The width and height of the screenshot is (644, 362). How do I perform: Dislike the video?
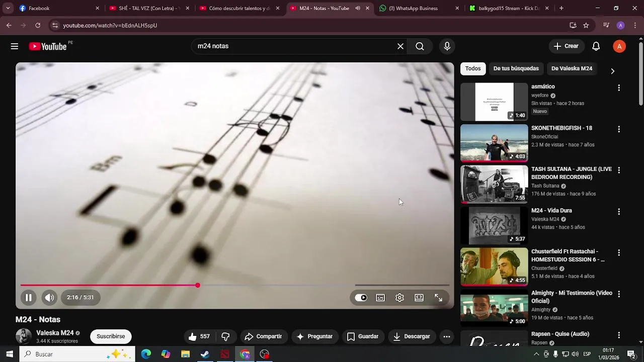(226, 336)
